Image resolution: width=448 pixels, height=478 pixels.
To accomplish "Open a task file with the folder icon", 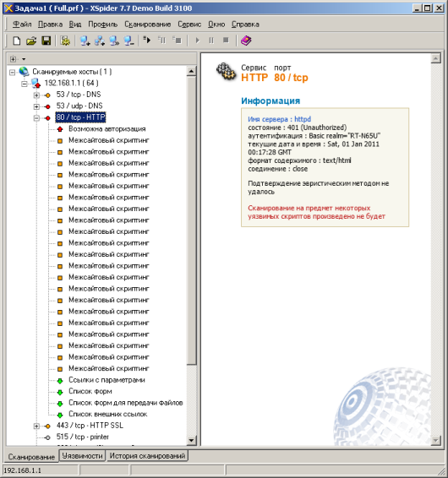I will (x=31, y=41).
